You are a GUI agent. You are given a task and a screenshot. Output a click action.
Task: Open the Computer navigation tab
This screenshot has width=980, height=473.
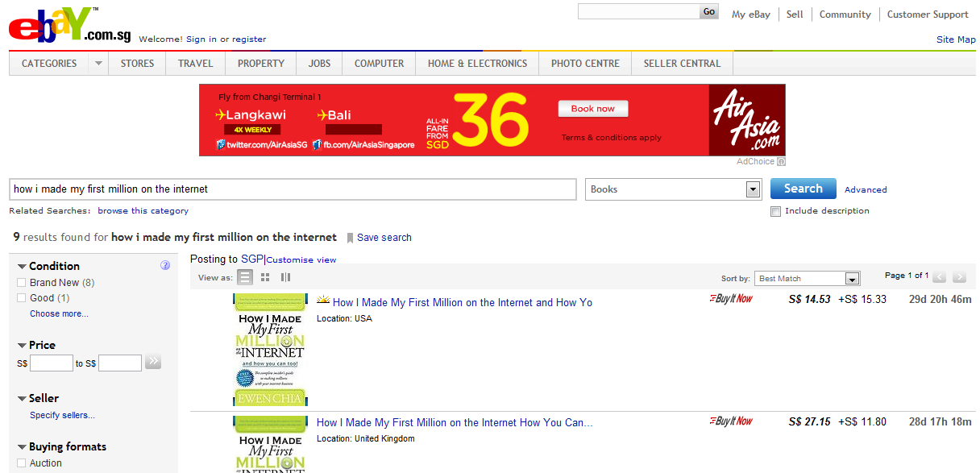click(x=379, y=64)
